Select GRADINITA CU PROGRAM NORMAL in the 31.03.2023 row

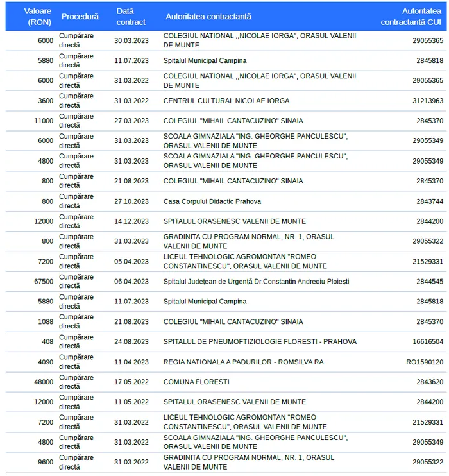click(249, 241)
